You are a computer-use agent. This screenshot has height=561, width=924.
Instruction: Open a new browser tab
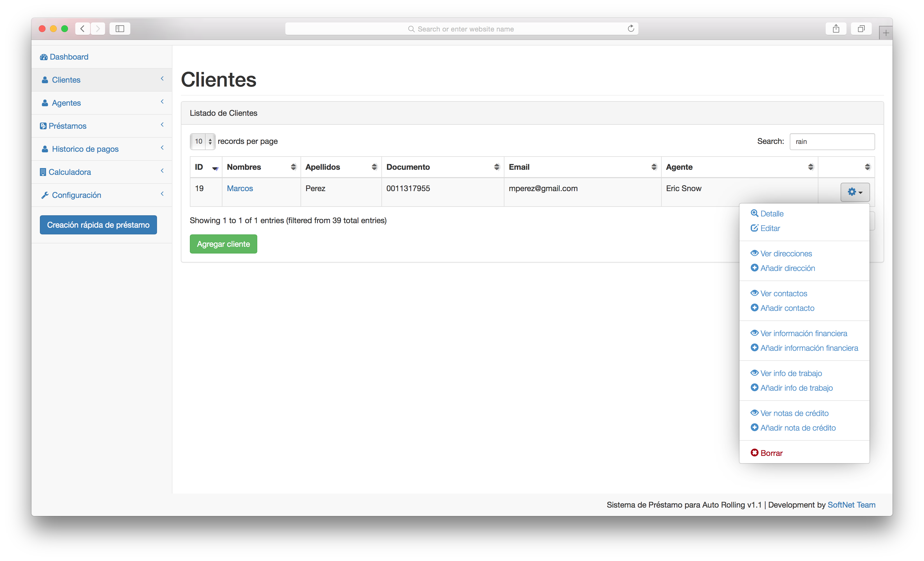point(885,33)
